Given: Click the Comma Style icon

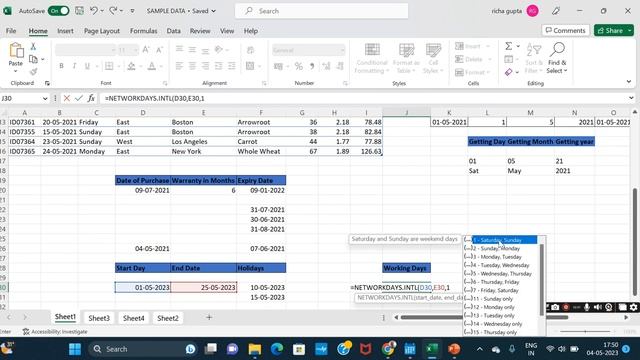Looking at the screenshot, I should [x=312, y=66].
